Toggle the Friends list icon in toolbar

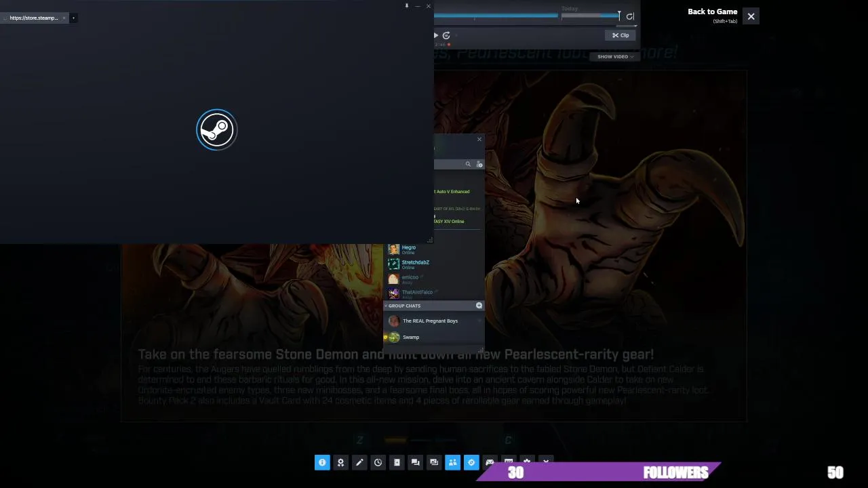(452, 462)
